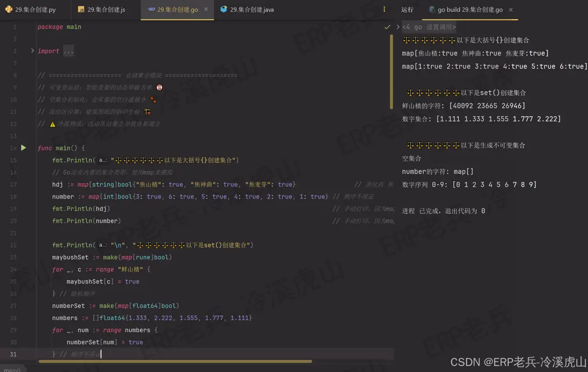
Task: Click console line '数字集合: [1.111 1.333 1.555...'
Action: tap(481, 119)
